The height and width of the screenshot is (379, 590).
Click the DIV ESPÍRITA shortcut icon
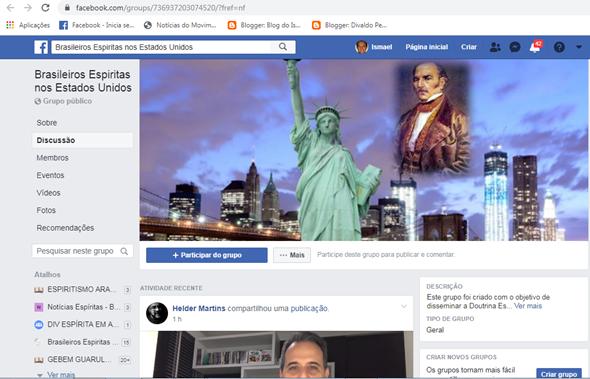(39, 324)
